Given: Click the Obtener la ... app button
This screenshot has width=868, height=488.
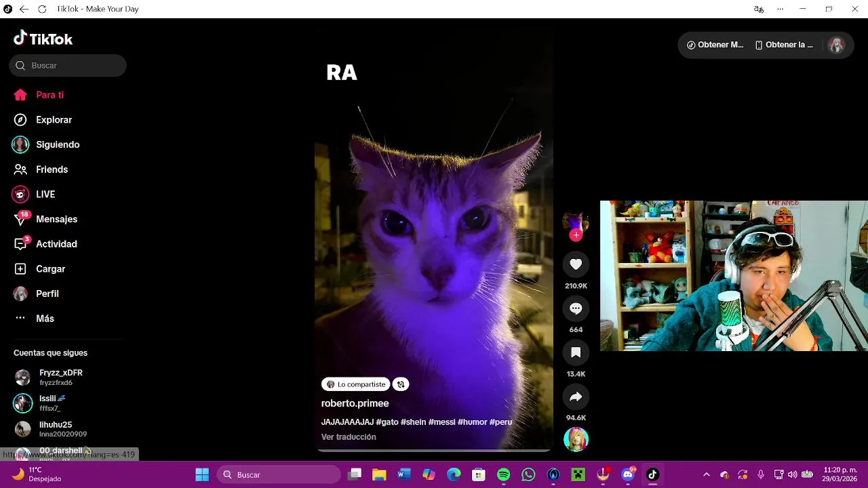Looking at the screenshot, I should (x=784, y=45).
